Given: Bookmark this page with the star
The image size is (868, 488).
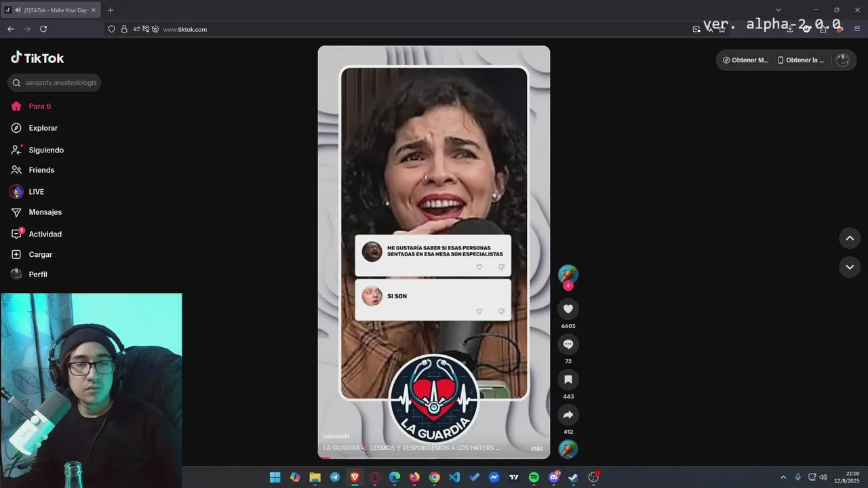Looking at the screenshot, I should point(722,29).
